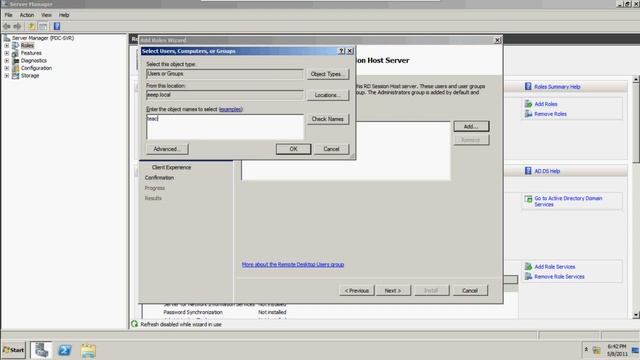Click the Remove Role Services link

click(x=559, y=277)
